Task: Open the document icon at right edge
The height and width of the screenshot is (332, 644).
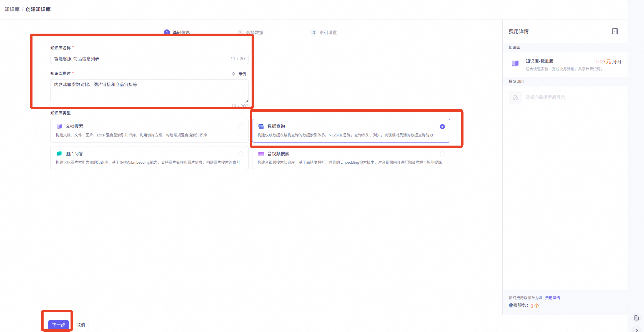Action: tap(637, 318)
